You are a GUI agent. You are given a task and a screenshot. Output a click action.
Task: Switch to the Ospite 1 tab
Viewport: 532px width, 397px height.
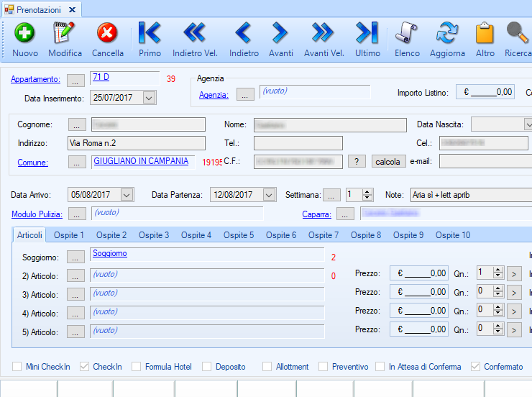70,235
